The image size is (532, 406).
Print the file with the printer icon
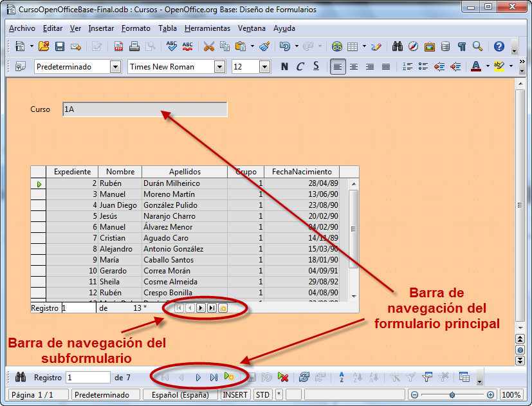tap(134, 46)
